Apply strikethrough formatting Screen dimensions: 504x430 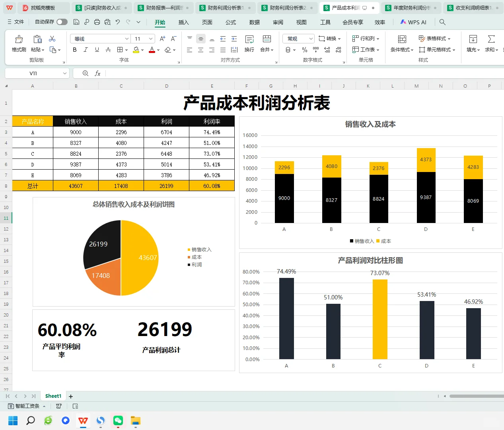pyautogui.click(x=108, y=50)
